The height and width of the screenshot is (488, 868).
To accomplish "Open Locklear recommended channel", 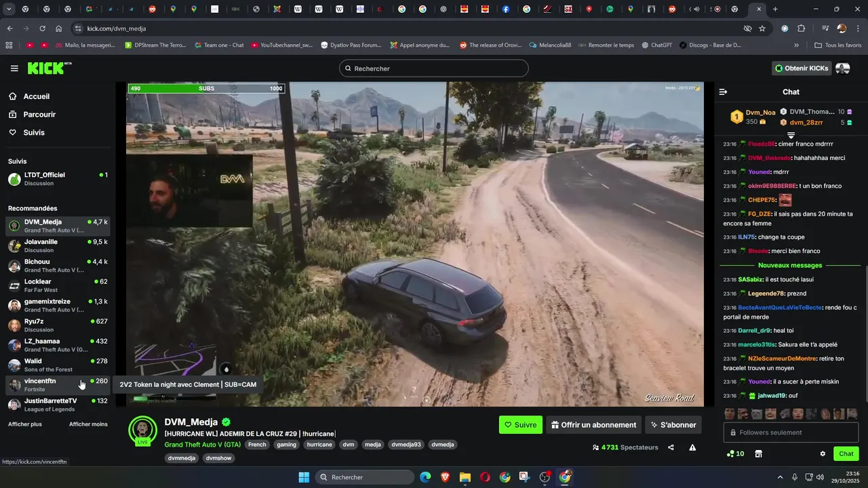I will tap(58, 285).
